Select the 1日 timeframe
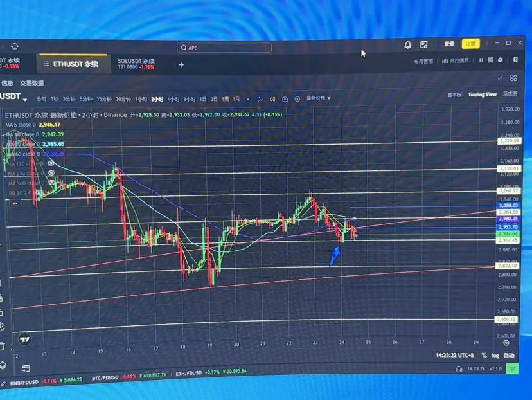Screen dimensions: 532x400 pyautogui.click(x=203, y=99)
